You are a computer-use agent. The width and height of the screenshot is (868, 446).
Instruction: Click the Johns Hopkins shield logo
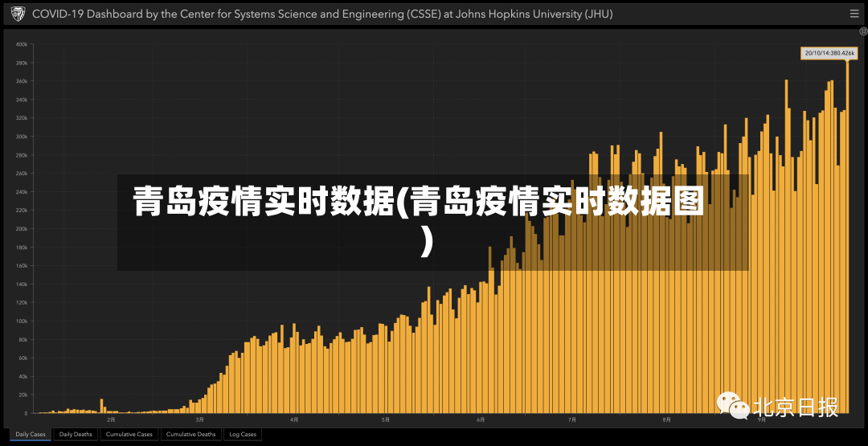(18, 14)
